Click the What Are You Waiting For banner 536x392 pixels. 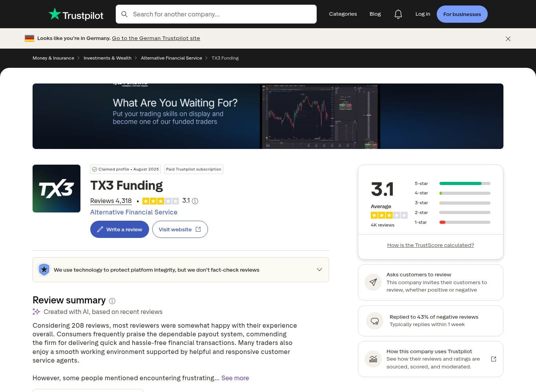click(268, 116)
